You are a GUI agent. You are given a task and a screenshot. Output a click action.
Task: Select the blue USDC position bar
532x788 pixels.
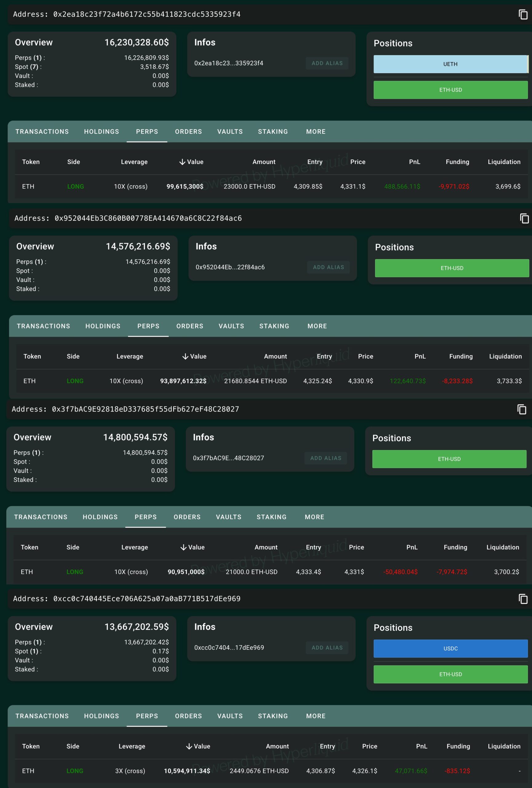450,649
